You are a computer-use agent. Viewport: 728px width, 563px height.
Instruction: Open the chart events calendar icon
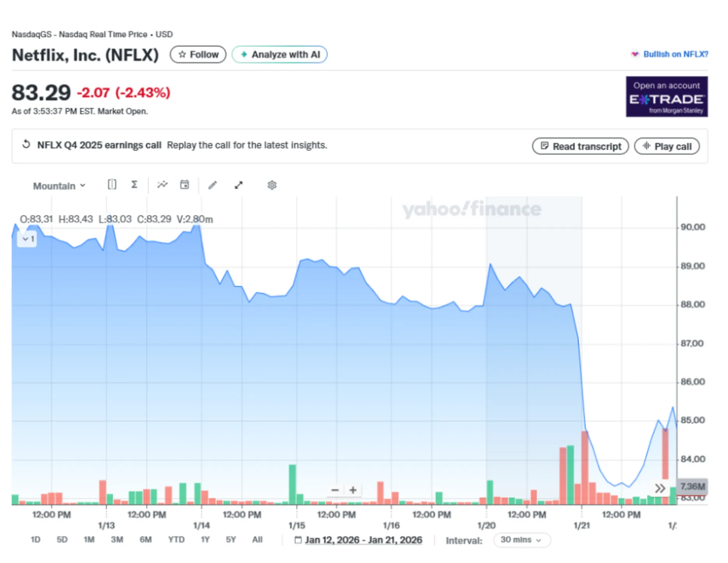click(185, 185)
